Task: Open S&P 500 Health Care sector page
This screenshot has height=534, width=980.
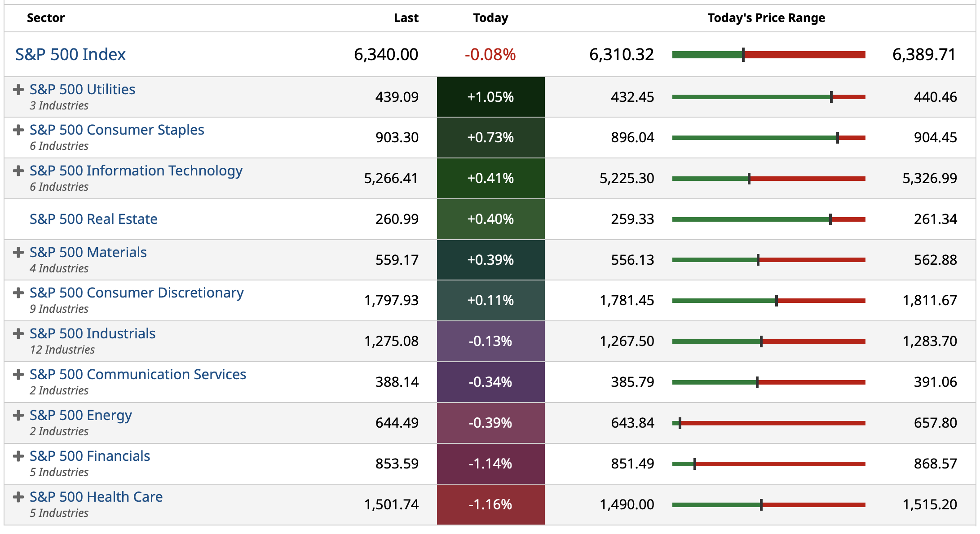Action: click(x=96, y=497)
